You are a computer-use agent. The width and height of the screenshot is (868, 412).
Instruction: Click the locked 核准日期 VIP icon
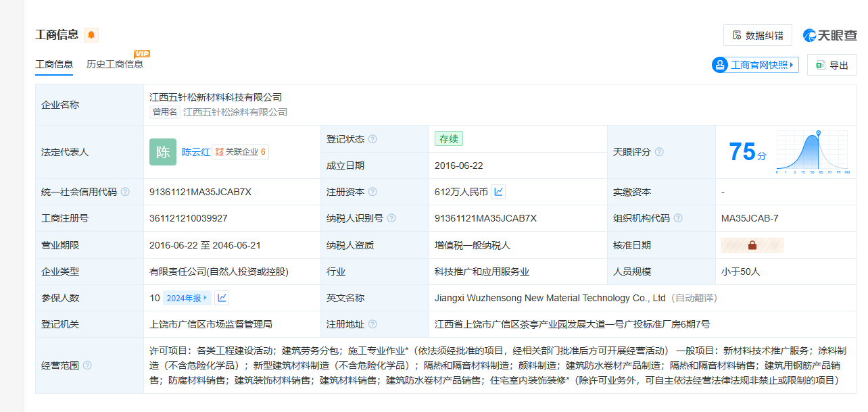[752, 245]
